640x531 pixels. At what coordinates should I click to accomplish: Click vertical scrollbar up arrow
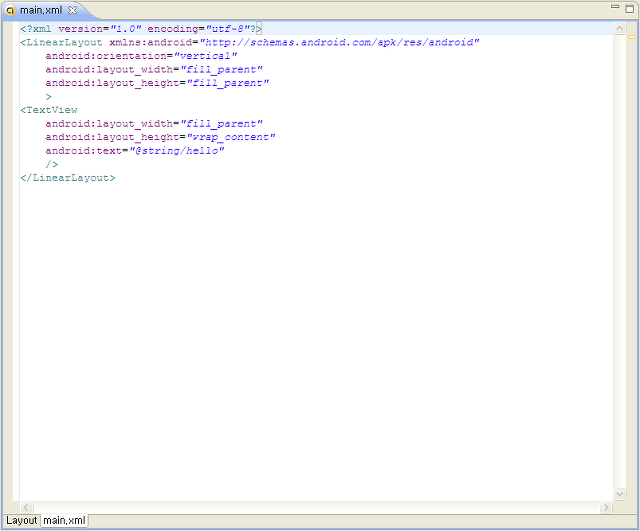619,28
